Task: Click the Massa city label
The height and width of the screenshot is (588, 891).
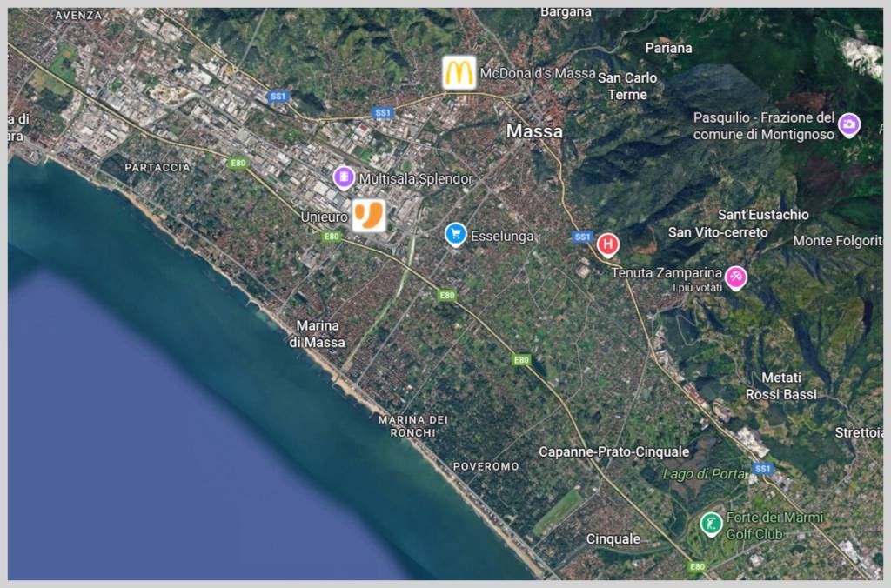Action: click(x=534, y=131)
